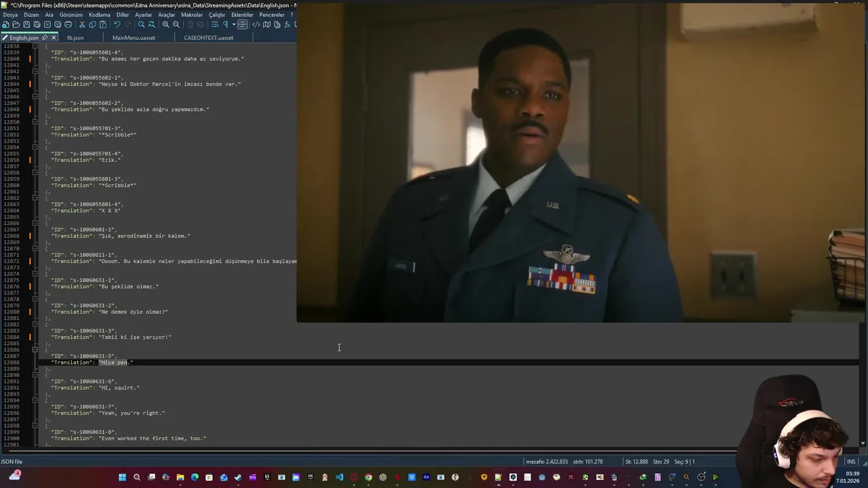This screenshot has height=488, width=868.
Task: Open the Windows Start menu
Action: [122, 477]
